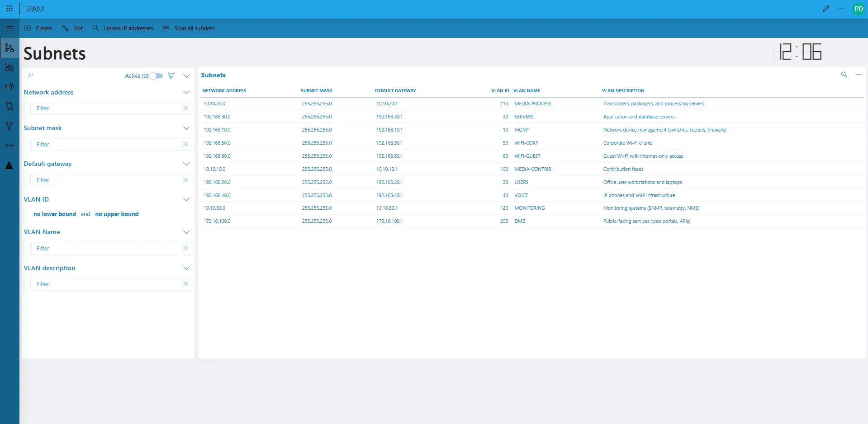The image size is (868, 424).
Task: Collapse the Network address filter section
Action: tap(186, 92)
